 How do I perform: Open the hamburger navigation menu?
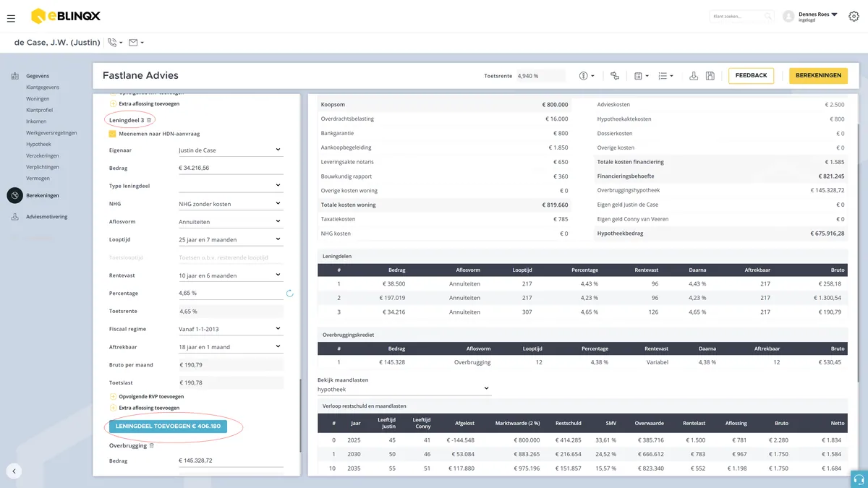coord(11,18)
